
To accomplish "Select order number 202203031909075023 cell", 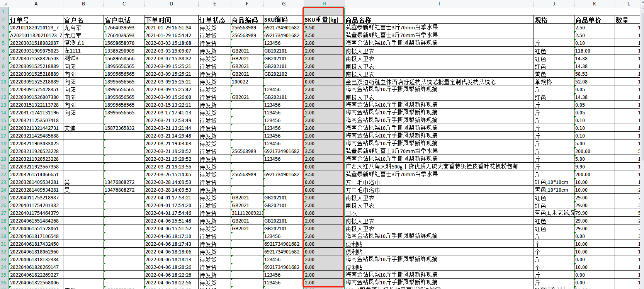I will pos(36,51).
